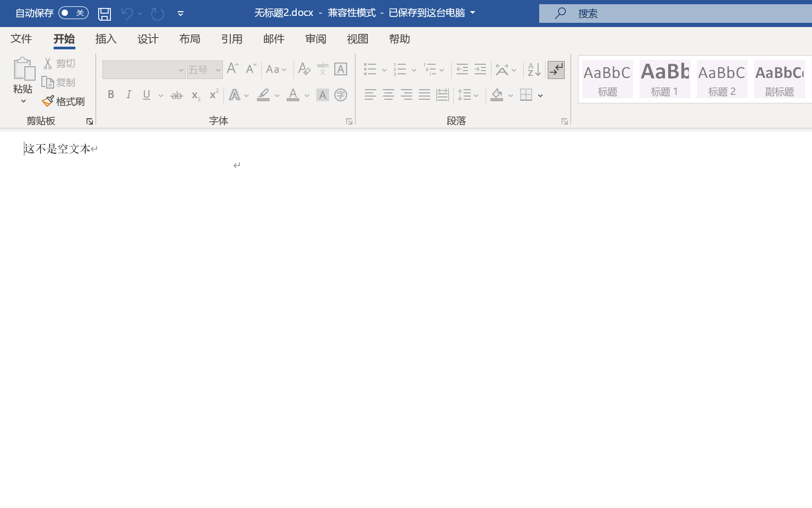Expand the Paste options arrow

pos(23,101)
